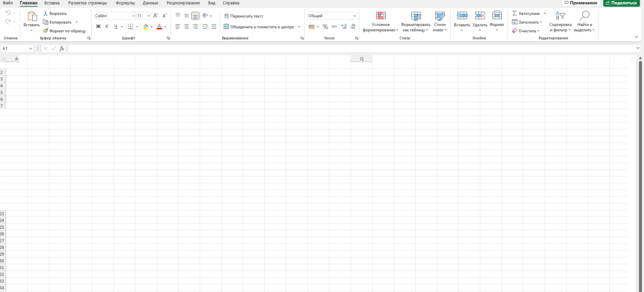Click the Undo arrow icon
644x292 pixels.
[x=8, y=13]
